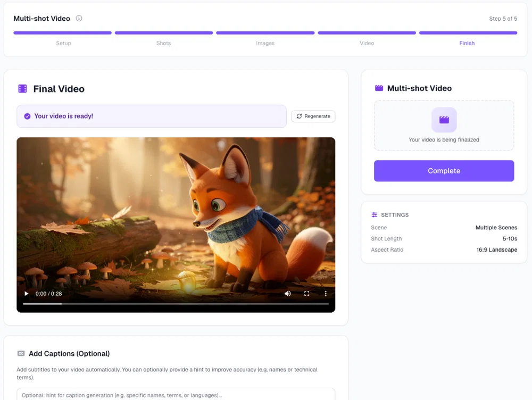This screenshot has height=400, width=532.
Task: Go to the Setup step
Action: point(63,43)
